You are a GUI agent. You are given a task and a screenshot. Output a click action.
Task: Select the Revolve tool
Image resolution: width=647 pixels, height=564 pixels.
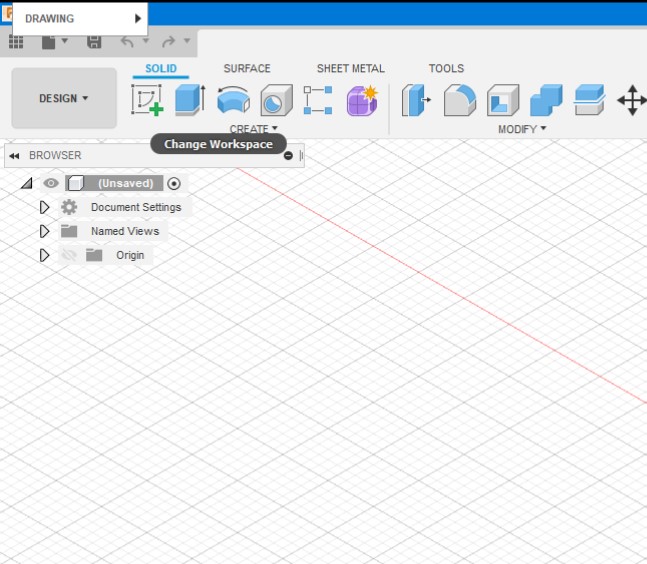233,100
